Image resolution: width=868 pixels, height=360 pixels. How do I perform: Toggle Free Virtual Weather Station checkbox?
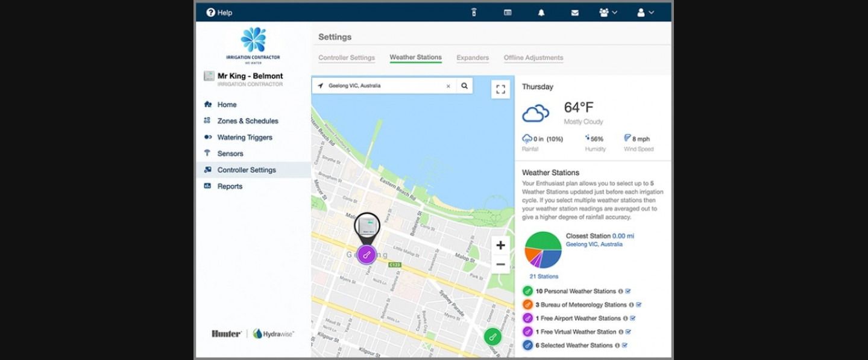point(629,332)
